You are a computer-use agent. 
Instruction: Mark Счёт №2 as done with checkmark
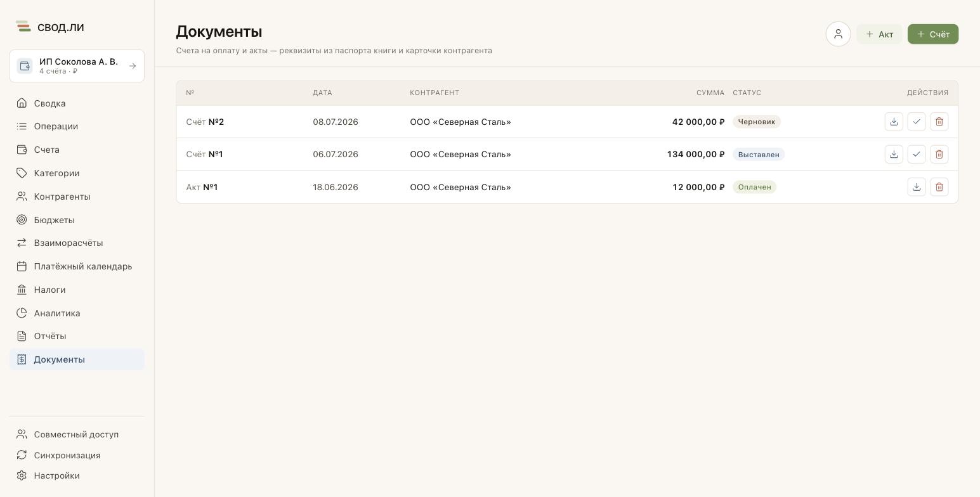pos(917,122)
